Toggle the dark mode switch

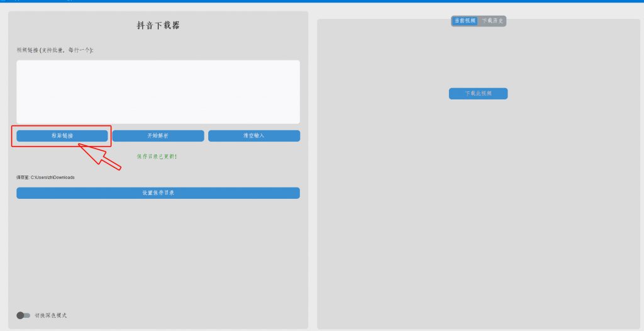(23, 315)
